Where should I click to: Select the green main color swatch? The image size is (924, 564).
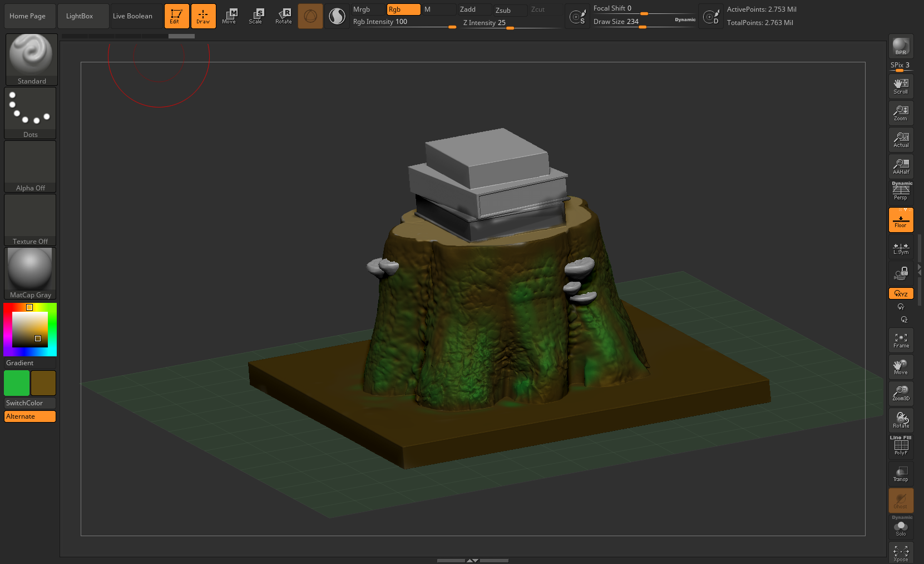17,383
